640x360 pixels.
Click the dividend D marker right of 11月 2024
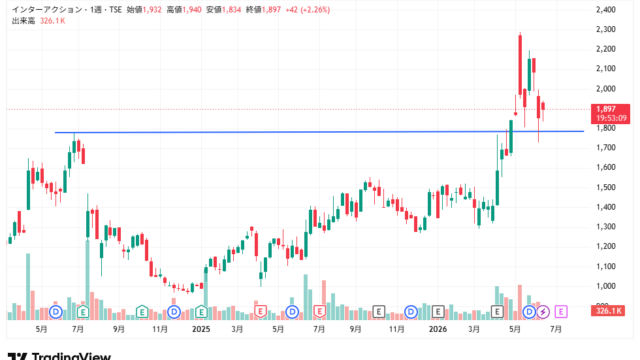point(174,312)
